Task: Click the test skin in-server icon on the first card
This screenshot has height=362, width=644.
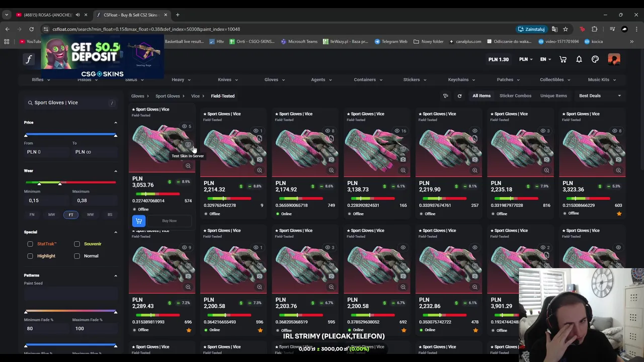Action: pyautogui.click(x=188, y=145)
